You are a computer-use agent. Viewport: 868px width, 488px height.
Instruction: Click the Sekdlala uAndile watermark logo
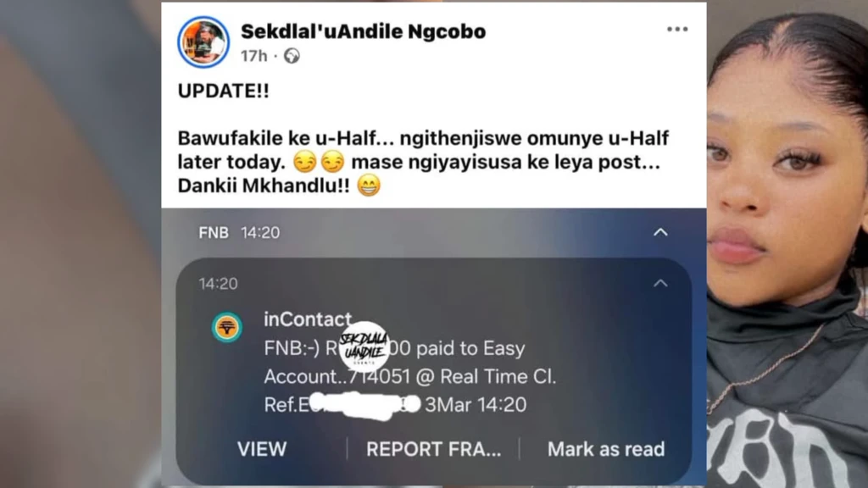[364, 347]
